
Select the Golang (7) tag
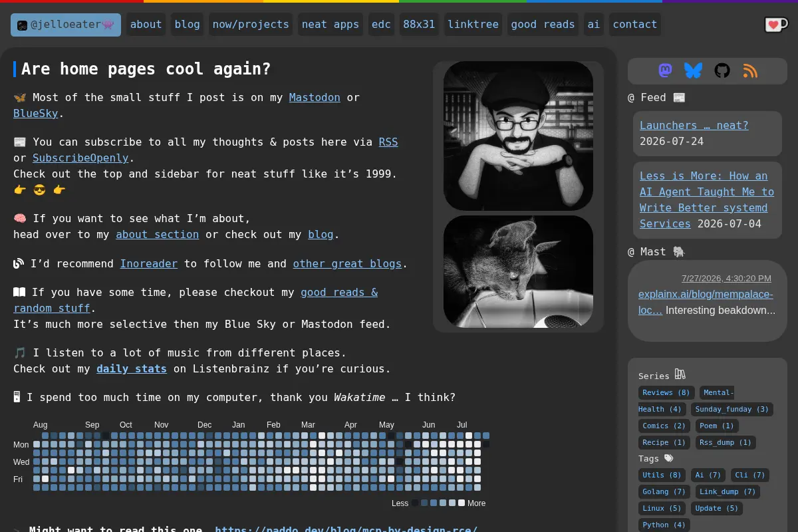(x=664, y=491)
